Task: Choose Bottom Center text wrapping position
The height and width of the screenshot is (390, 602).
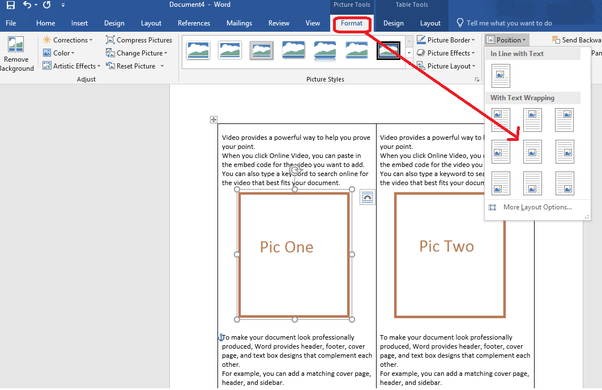Action: [533, 183]
